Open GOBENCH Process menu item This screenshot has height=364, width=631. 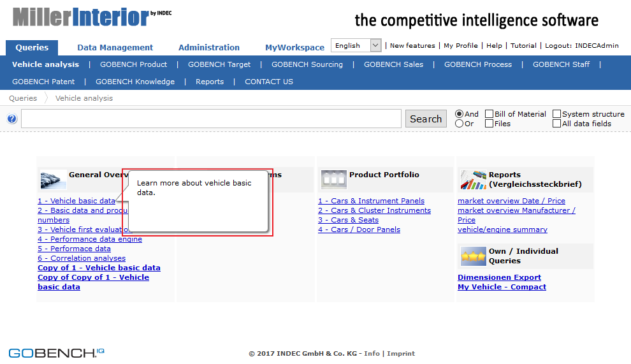click(x=478, y=64)
